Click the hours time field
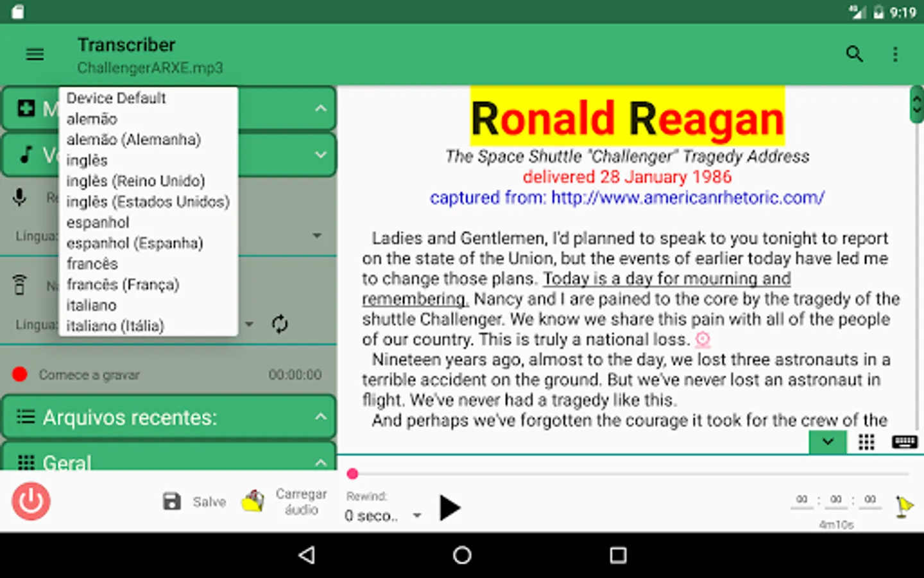This screenshot has width=924, height=578. tap(802, 500)
